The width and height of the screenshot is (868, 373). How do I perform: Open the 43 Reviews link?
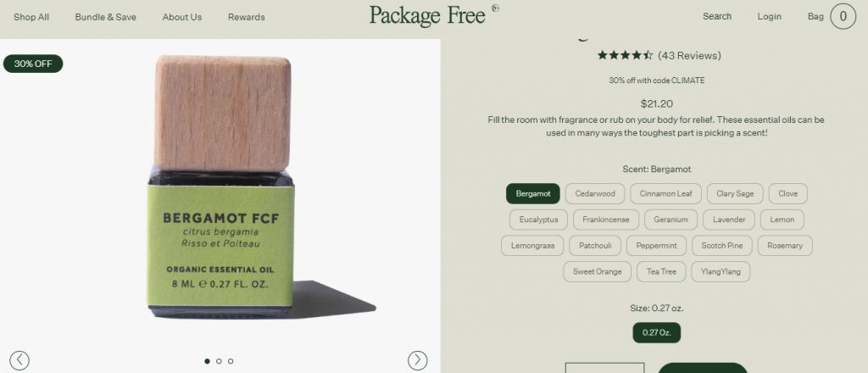[689, 55]
